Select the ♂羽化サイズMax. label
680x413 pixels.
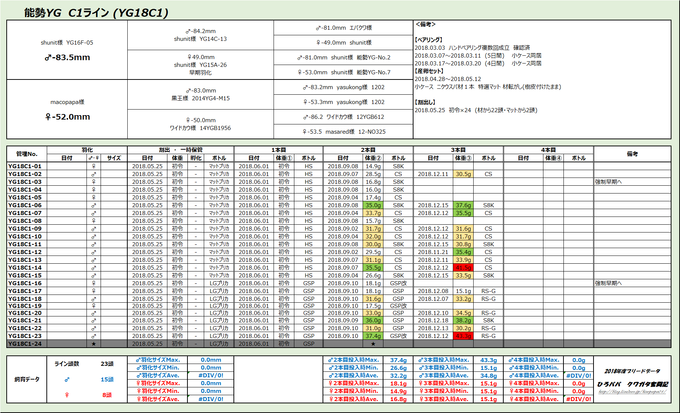point(158,360)
